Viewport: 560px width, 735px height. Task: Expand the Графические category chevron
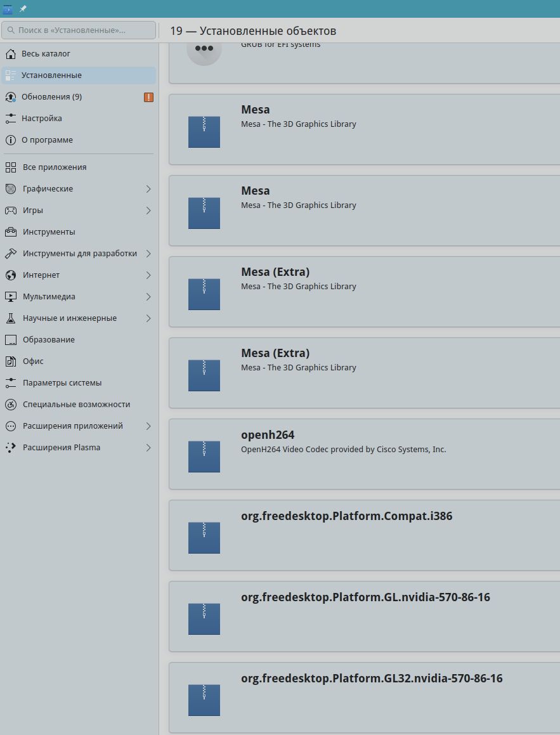pos(148,188)
